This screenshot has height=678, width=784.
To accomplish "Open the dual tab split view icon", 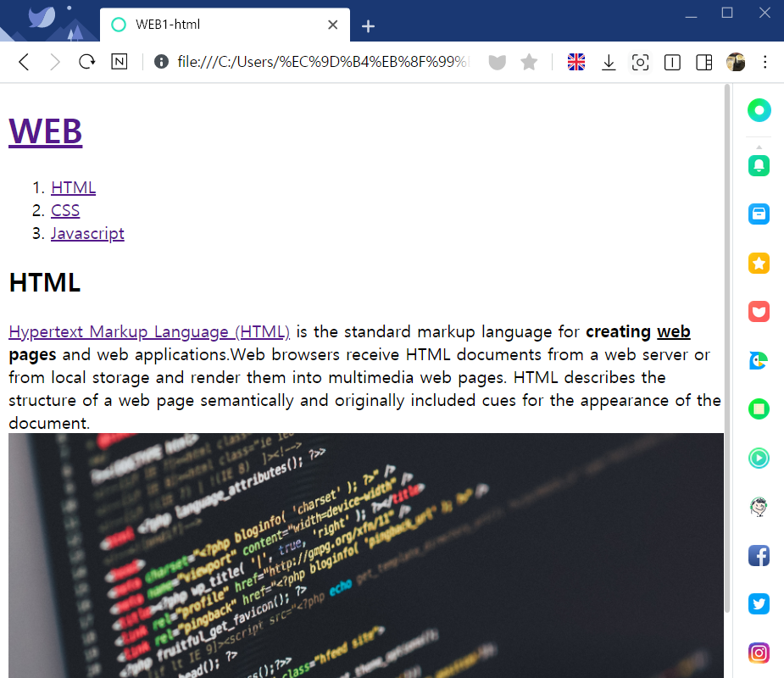I will coord(672,62).
